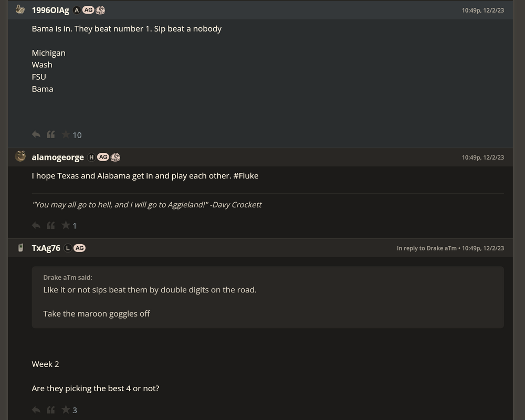Viewport: 525px width, 420px height.
Task: Open alamogeorge's user profile
Action: (x=58, y=157)
